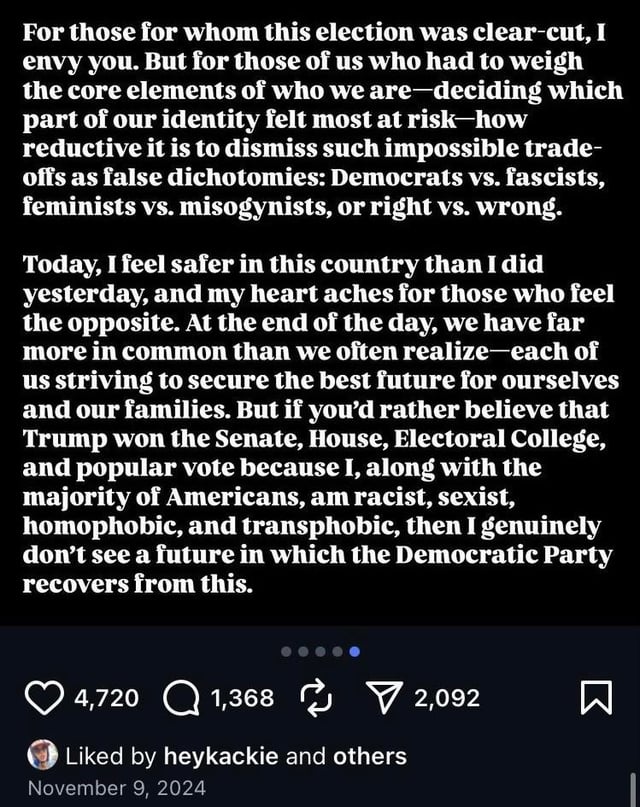
Task: Tap the first paragraph of the slide text
Action: coord(320,121)
